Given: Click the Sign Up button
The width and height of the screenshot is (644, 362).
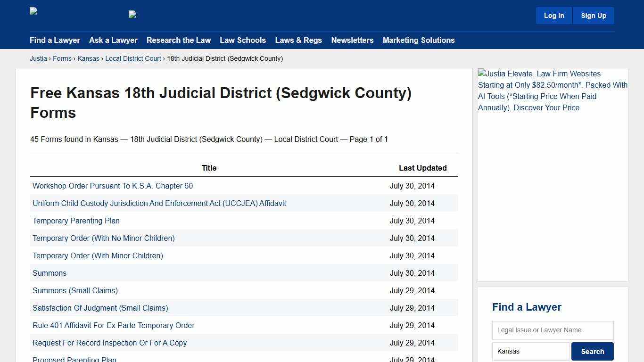Looking at the screenshot, I should tap(593, 15).
